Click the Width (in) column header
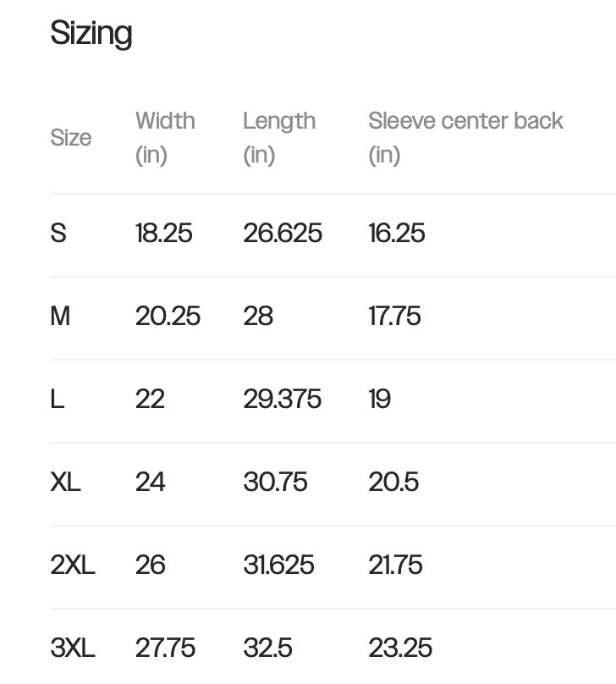 165,137
